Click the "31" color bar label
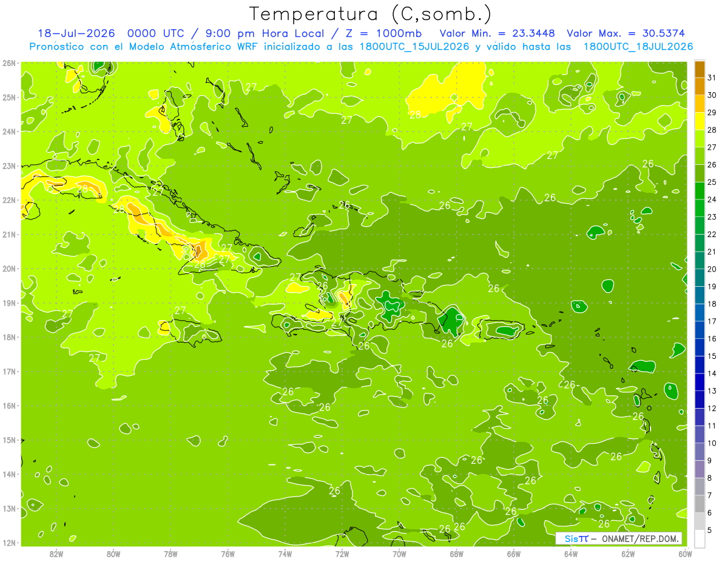728x562 pixels. click(712, 78)
